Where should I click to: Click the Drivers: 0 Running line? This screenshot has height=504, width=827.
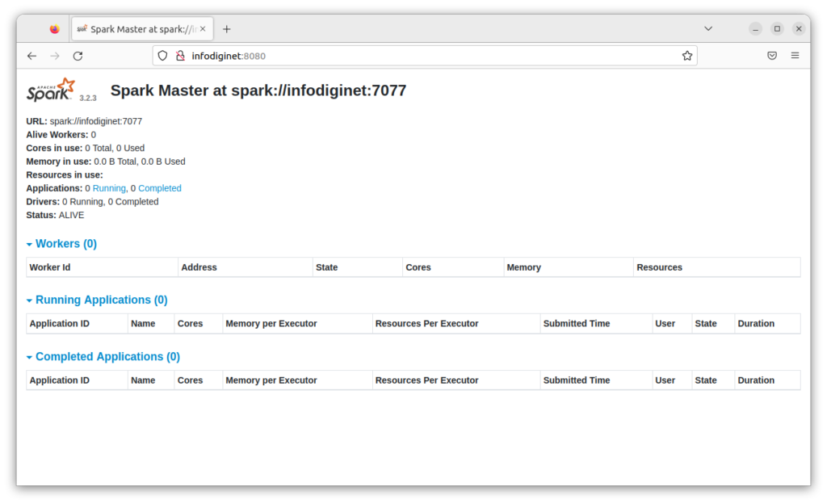tap(92, 202)
